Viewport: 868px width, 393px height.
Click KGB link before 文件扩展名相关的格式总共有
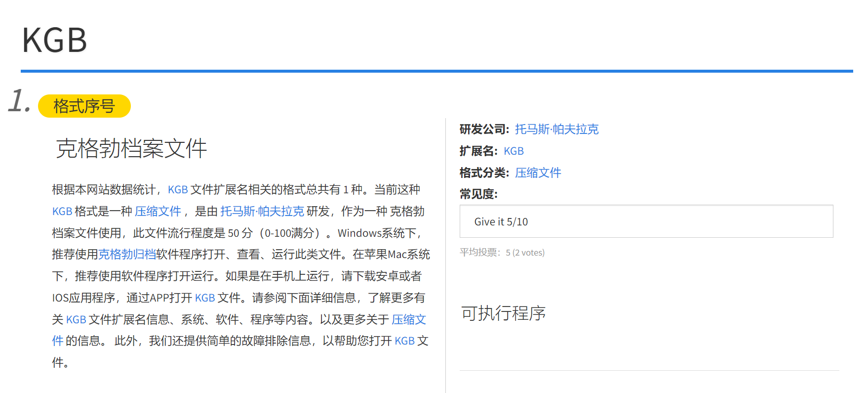click(178, 190)
